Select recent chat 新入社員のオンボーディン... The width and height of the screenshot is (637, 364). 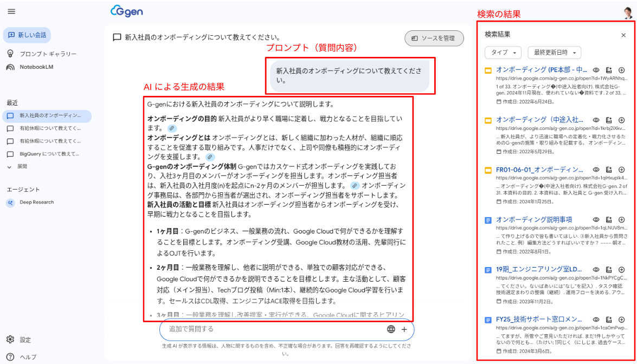[47, 116]
